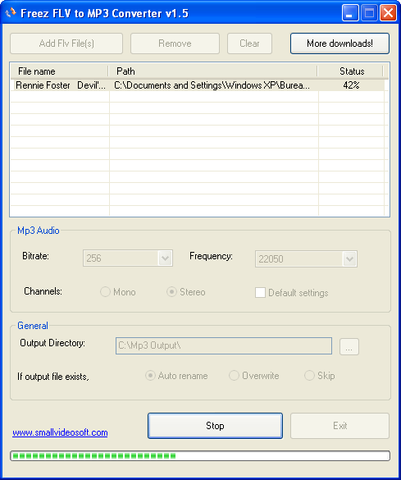This screenshot has width=401, height=480.
Task: Choose Auto rename for existing files
Action: click(150, 376)
